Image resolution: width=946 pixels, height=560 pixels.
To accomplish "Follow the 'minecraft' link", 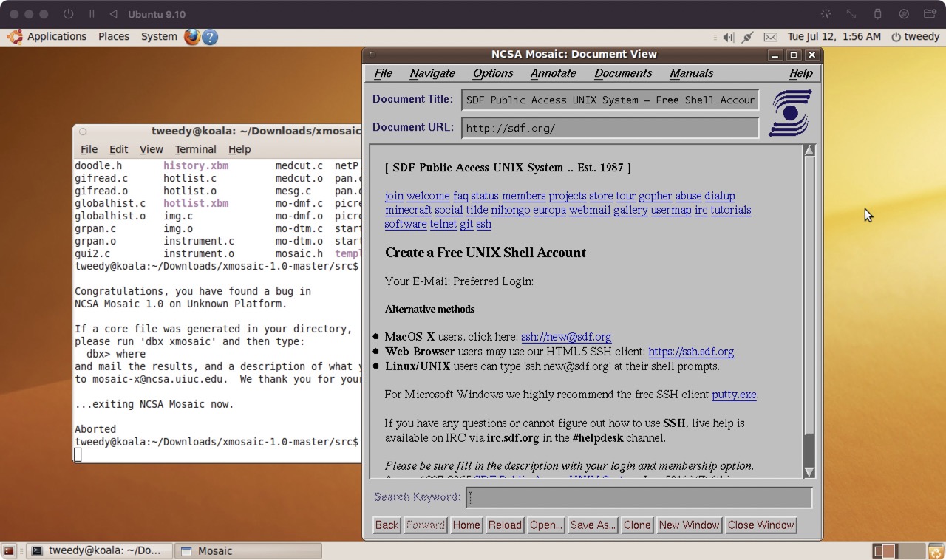I will click(x=408, y=210).
